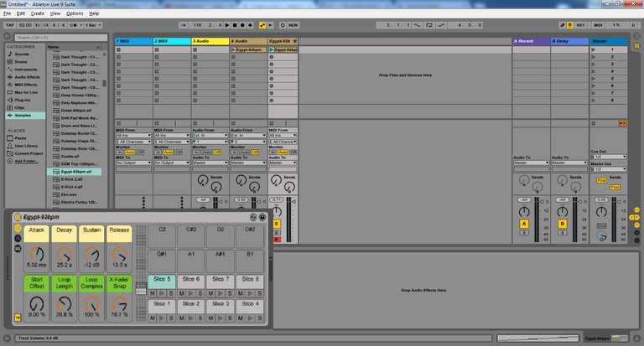The height and width of the screenshot is (346, 644).
Task: Click the Punch-In switch icon
Action: [418, 25]
